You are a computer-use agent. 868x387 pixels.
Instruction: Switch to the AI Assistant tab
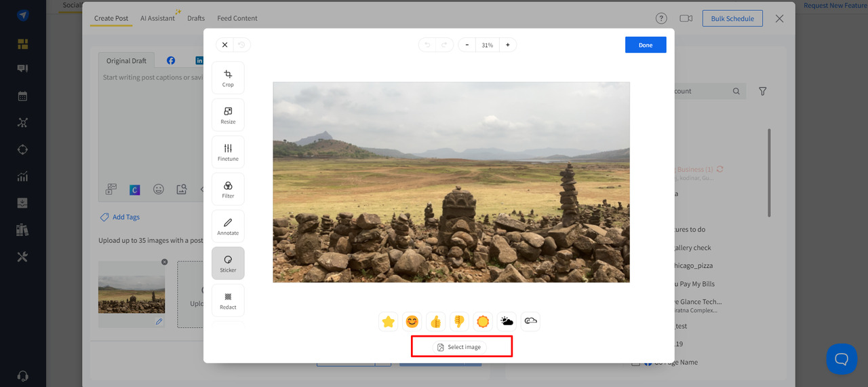(157, 18)
